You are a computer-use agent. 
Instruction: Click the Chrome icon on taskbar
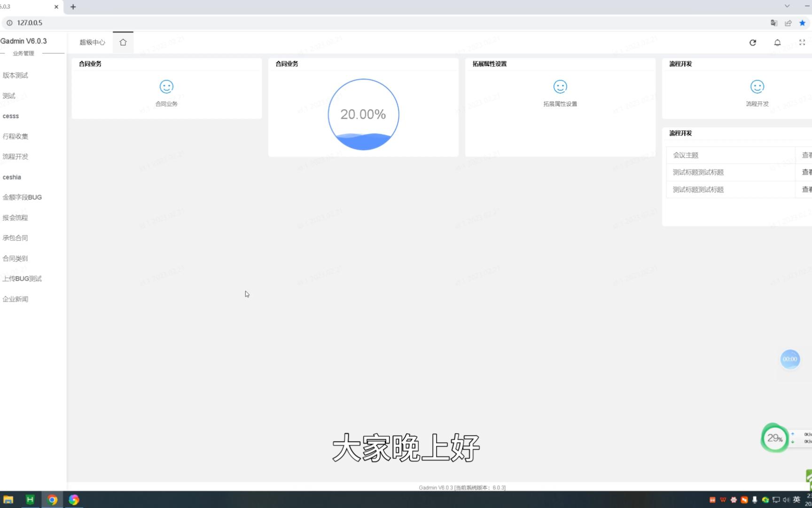52,500
